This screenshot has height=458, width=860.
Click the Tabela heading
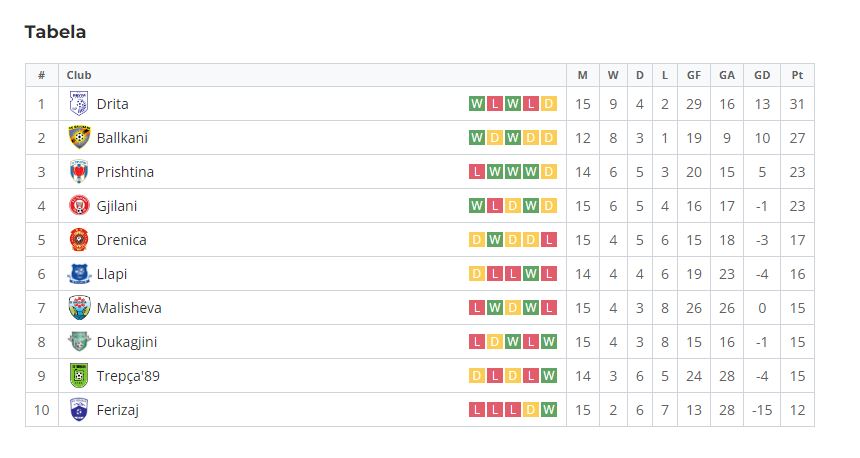(55, 32)
